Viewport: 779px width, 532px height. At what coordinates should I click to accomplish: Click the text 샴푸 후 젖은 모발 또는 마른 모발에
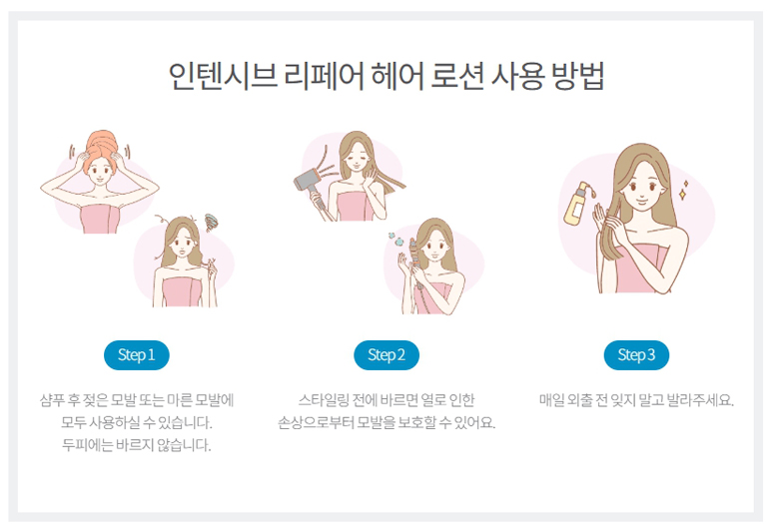pyautogui.click(x=137, y=400)
